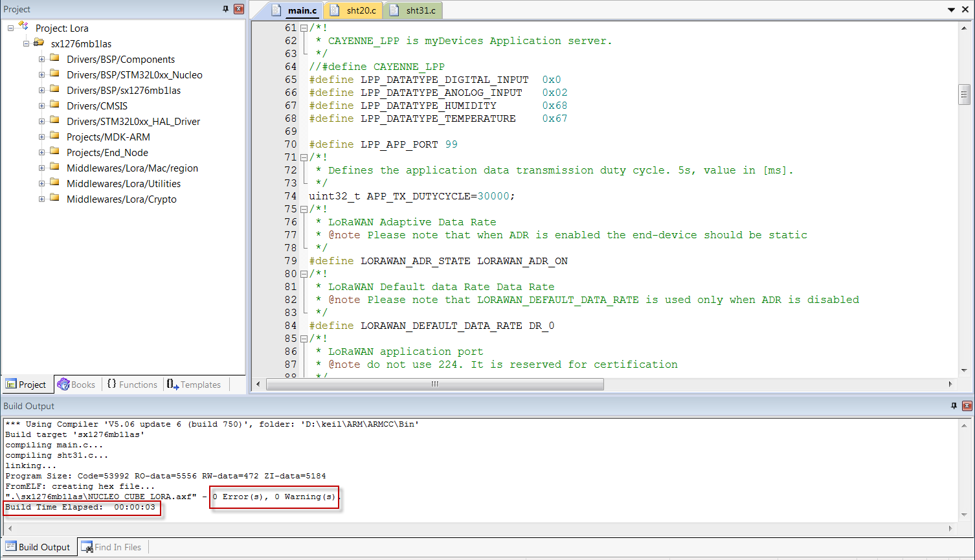Collapse the comment block at line 80

tap(304, 274)
